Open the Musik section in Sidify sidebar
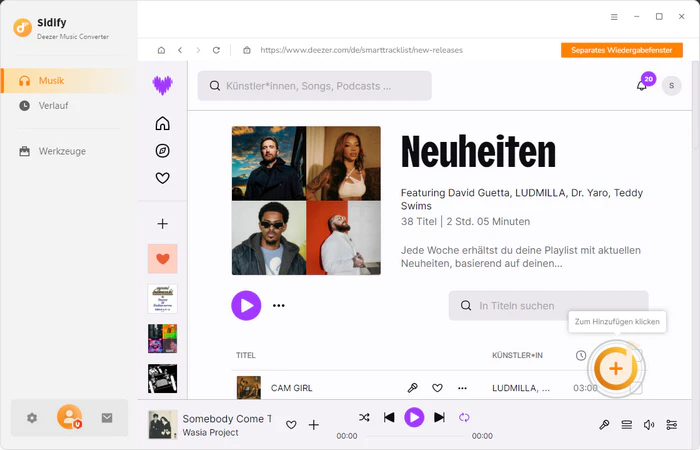The image size is (700, 450). (x=68, y=81)
